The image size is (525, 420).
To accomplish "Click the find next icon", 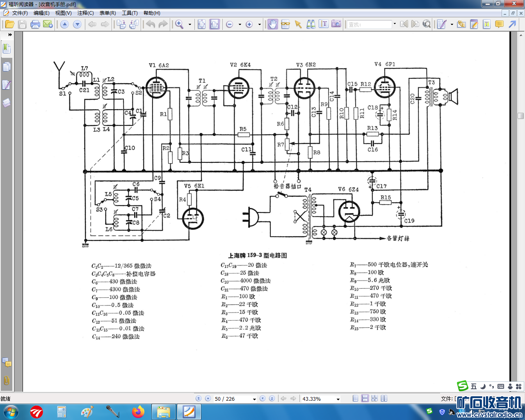I will [415, 24].
